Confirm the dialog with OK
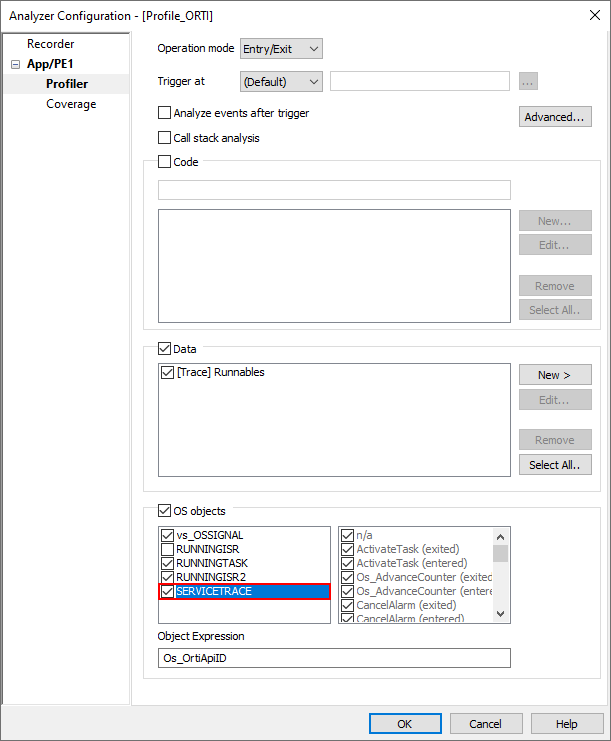Screen dimensions: 611x741 405,724
